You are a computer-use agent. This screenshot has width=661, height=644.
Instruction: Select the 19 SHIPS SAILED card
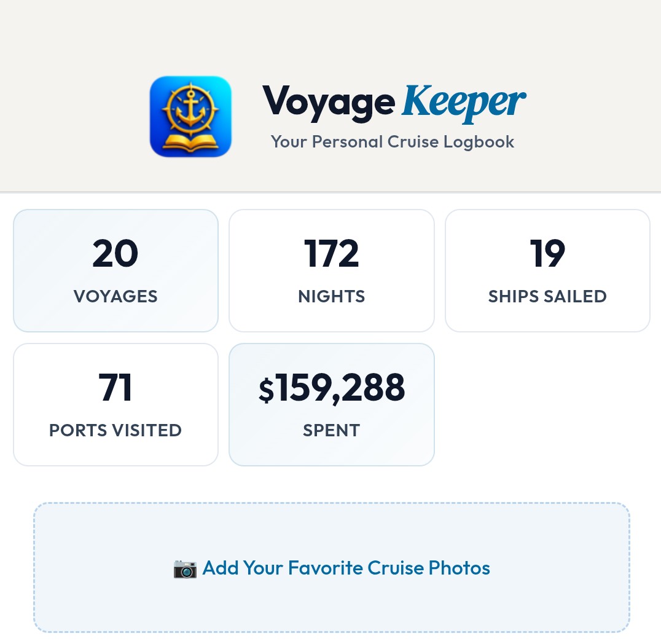(x=547, y=270)
